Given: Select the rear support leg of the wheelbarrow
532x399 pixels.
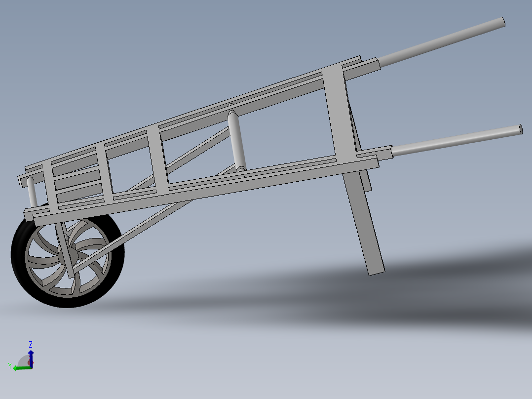Looking at the screenshot, I should [364, 222].
